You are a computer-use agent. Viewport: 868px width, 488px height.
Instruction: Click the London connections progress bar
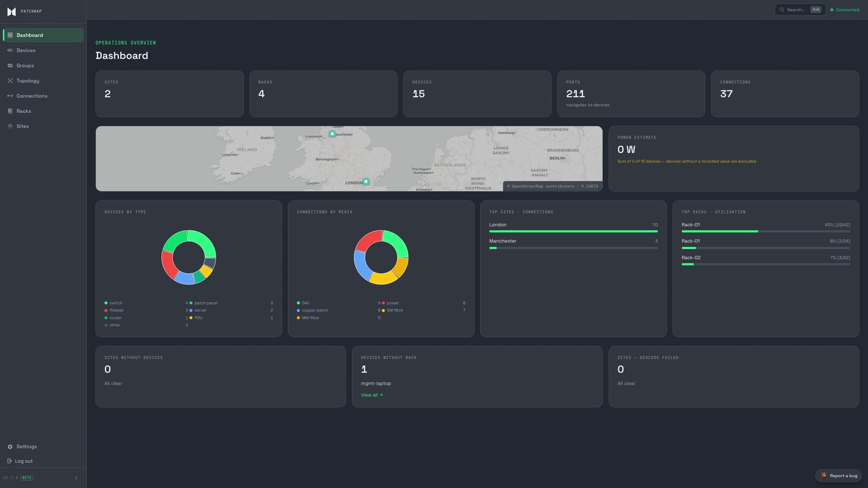click(574, 231)
